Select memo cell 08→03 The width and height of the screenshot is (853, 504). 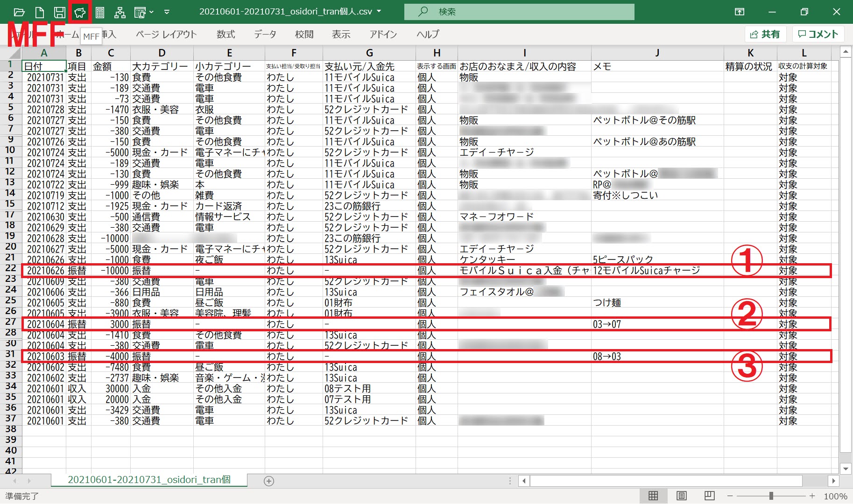coord(657,356)
